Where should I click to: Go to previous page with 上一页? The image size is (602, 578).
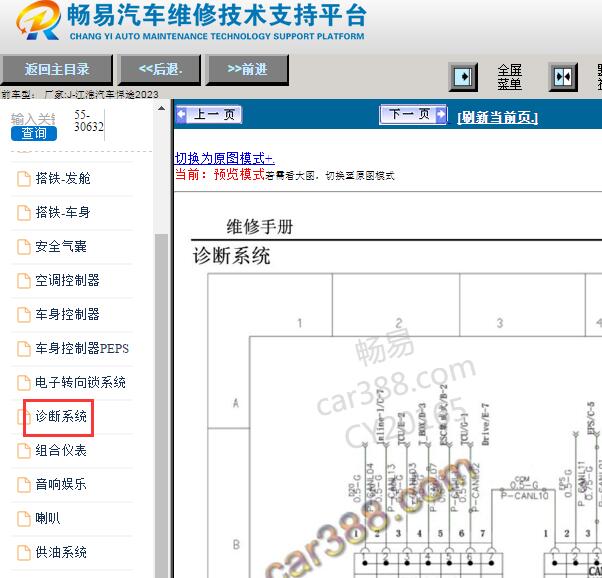[209, 114]
